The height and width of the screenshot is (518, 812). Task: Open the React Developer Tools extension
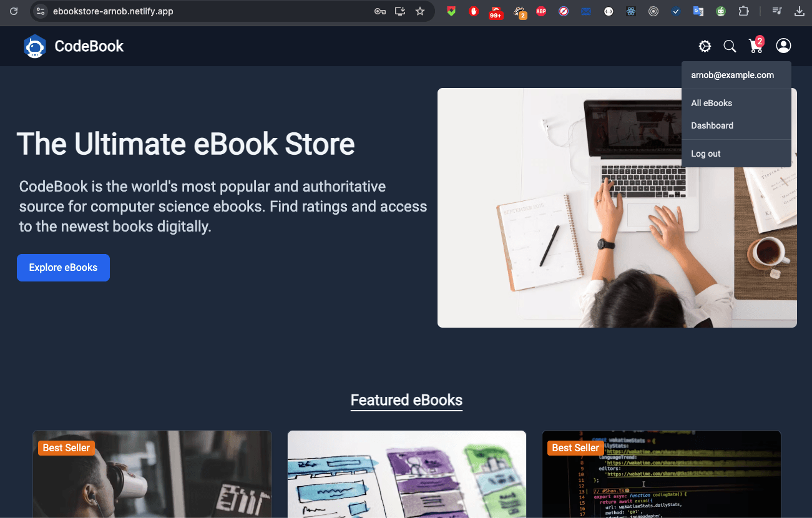pyautogui.click(x=631, y=11)
